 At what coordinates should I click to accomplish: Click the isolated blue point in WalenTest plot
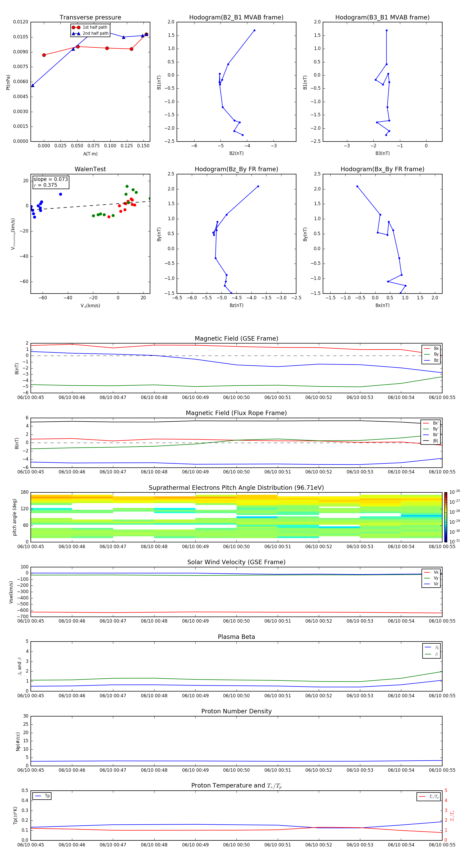61,194
